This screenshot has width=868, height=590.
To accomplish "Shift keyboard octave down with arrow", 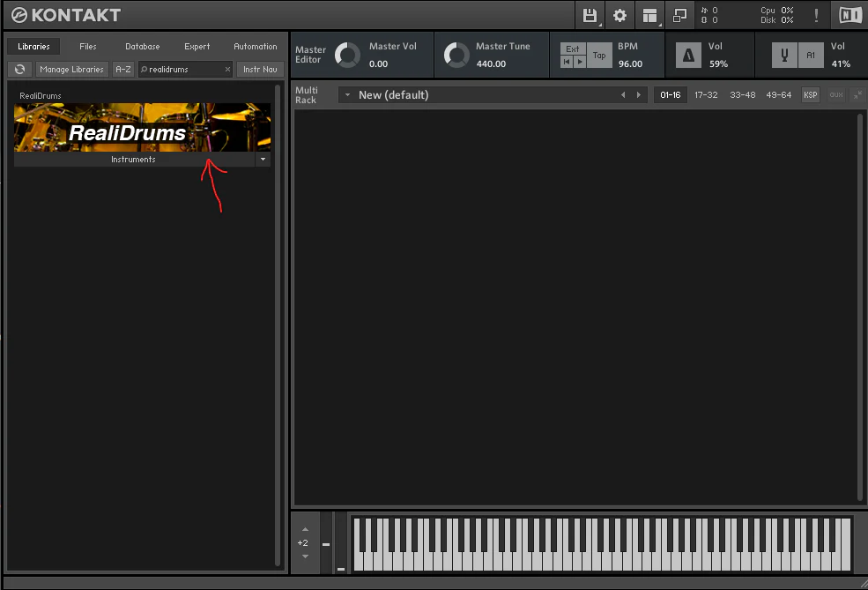I will click(305, 556).
